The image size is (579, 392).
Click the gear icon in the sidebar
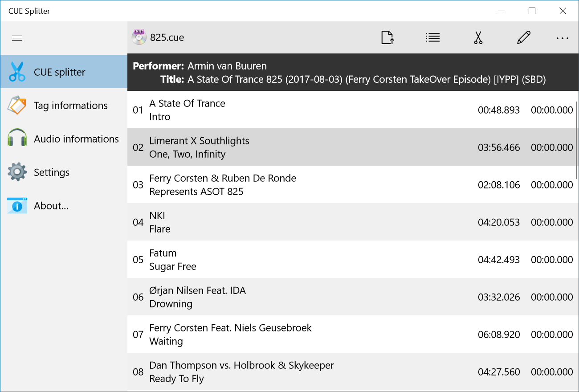(17, 172)
